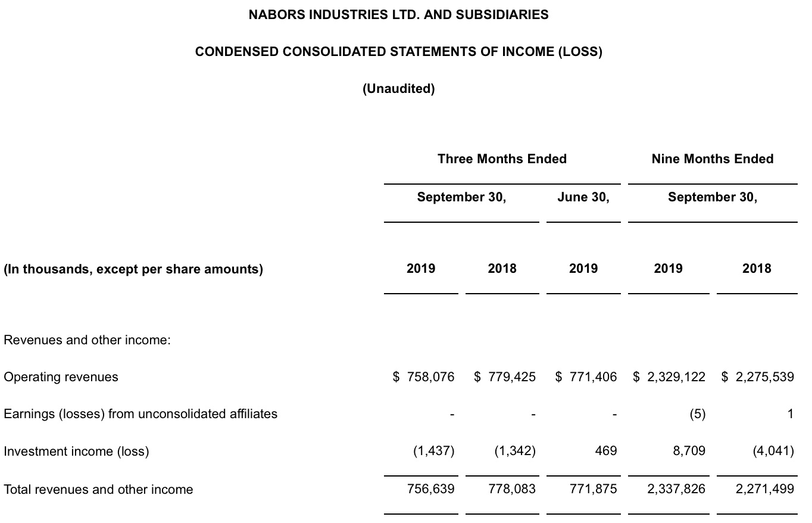Screen dimensions: 812x523
Task: Click investment income value 469
Action: pos(606,451)
